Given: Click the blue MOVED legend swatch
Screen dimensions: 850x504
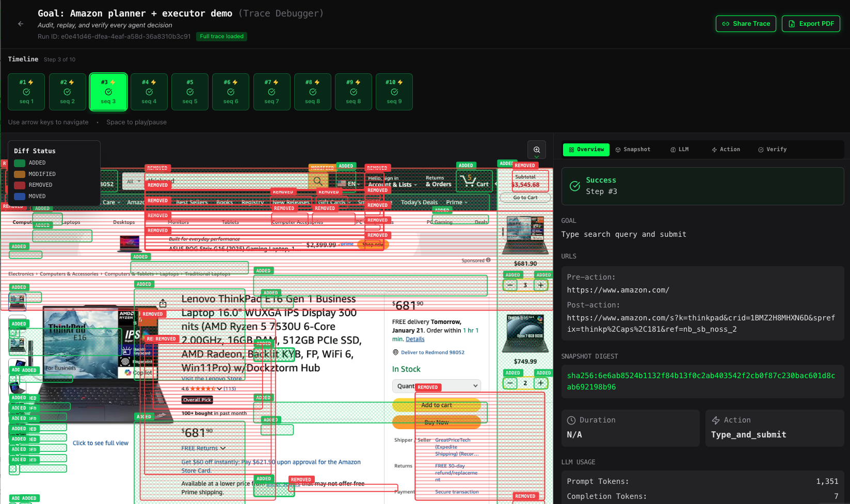Looking at the screenshot, I should pos(20,197).
